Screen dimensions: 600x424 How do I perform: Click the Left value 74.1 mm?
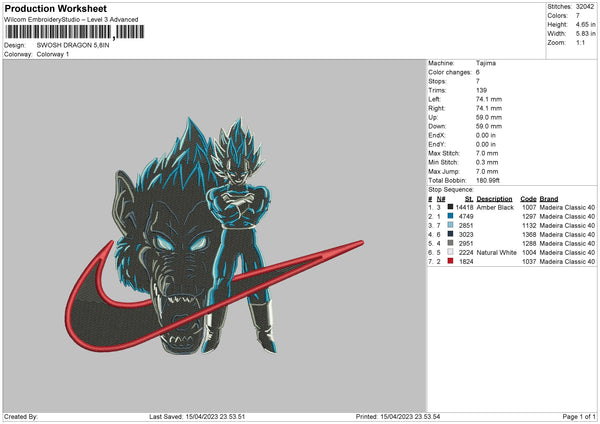click(489, 99)
